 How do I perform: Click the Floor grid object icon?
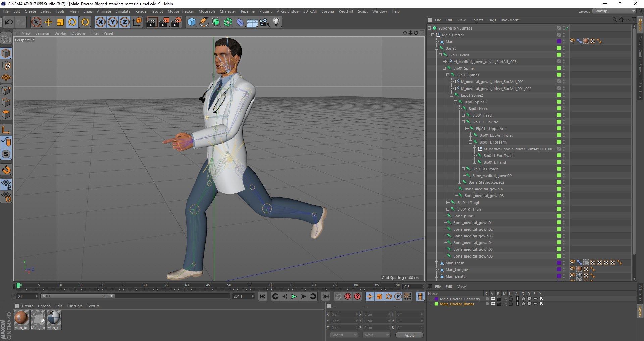coord(252,22)
